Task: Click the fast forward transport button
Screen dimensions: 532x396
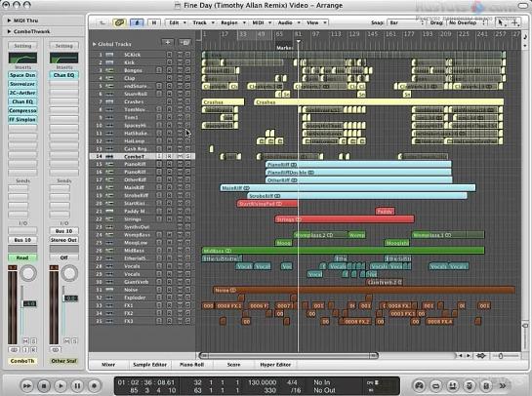Action: (27, 385)
